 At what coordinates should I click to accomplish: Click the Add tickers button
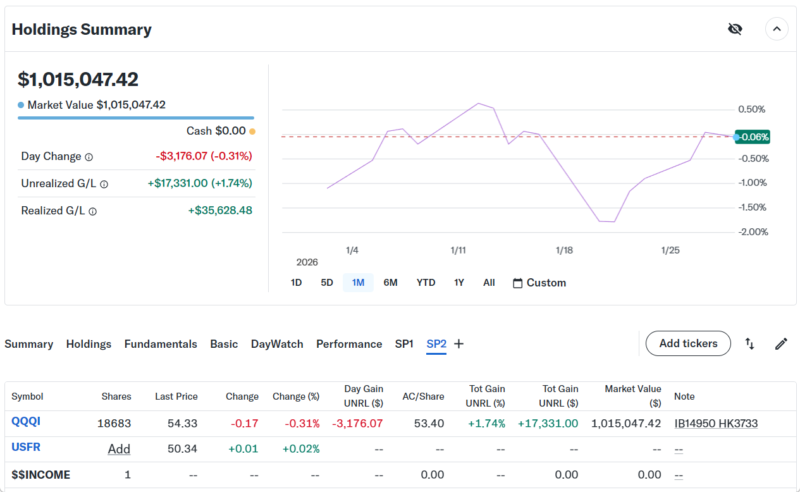pyautogui.click(x=688, y=344)
